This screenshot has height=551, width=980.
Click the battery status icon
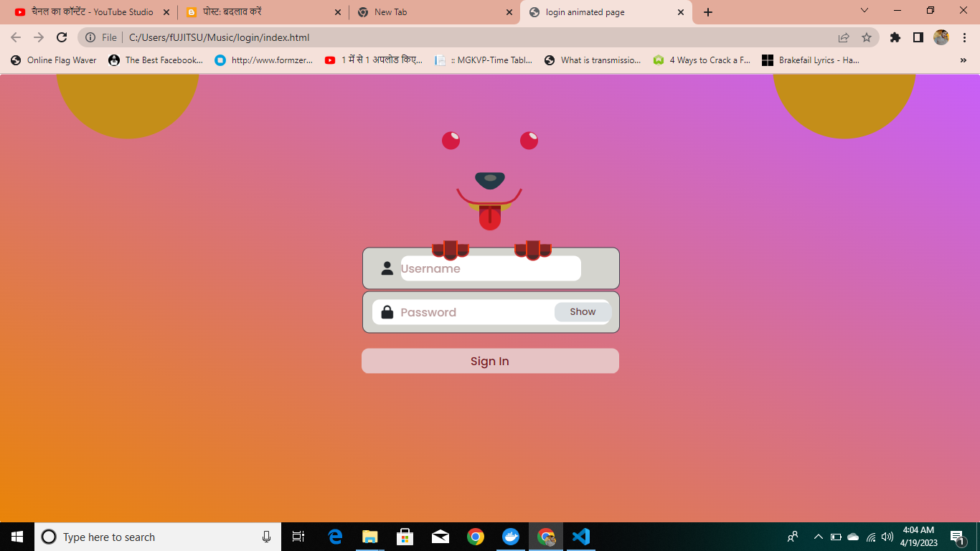pos(836,537)
